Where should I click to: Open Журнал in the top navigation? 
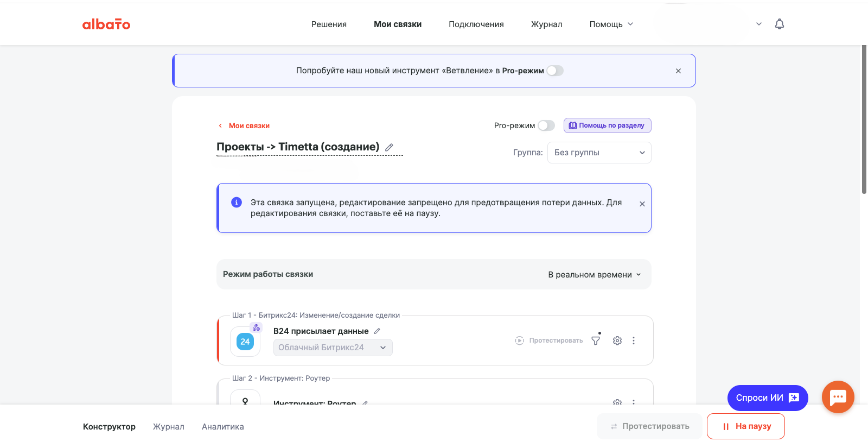(x=546, y=24)
